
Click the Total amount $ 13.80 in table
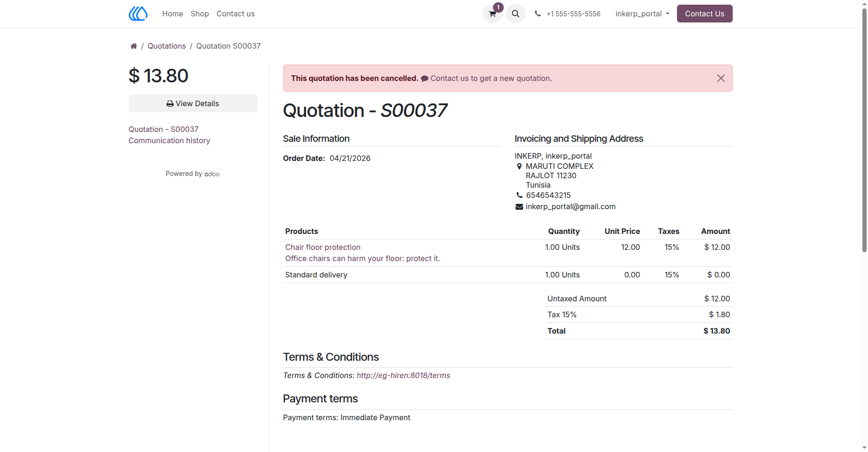coord(717,331)
